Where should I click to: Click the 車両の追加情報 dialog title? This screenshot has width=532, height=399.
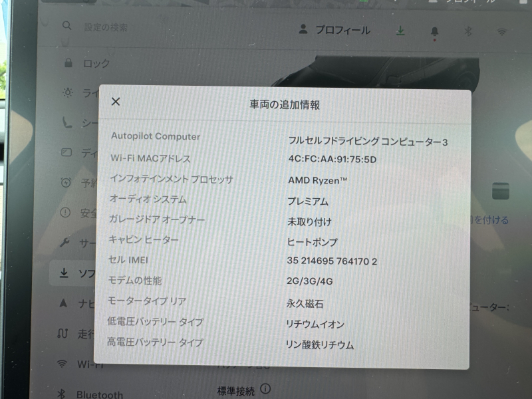point(285,104)
